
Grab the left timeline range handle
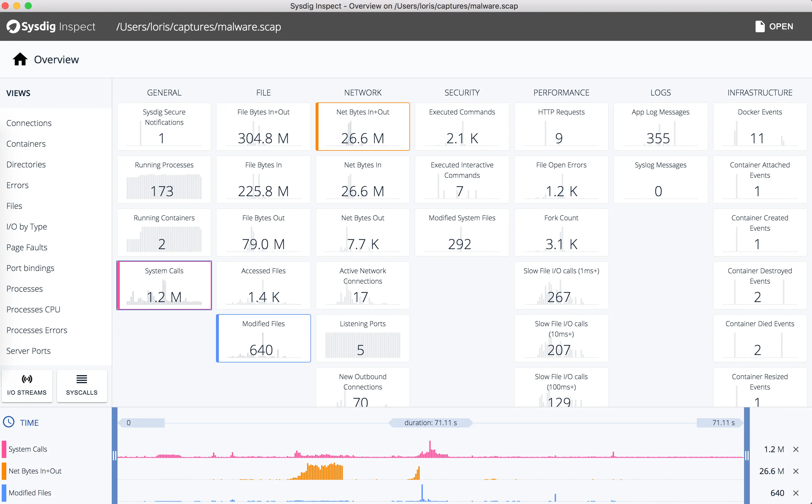point(114,455)
